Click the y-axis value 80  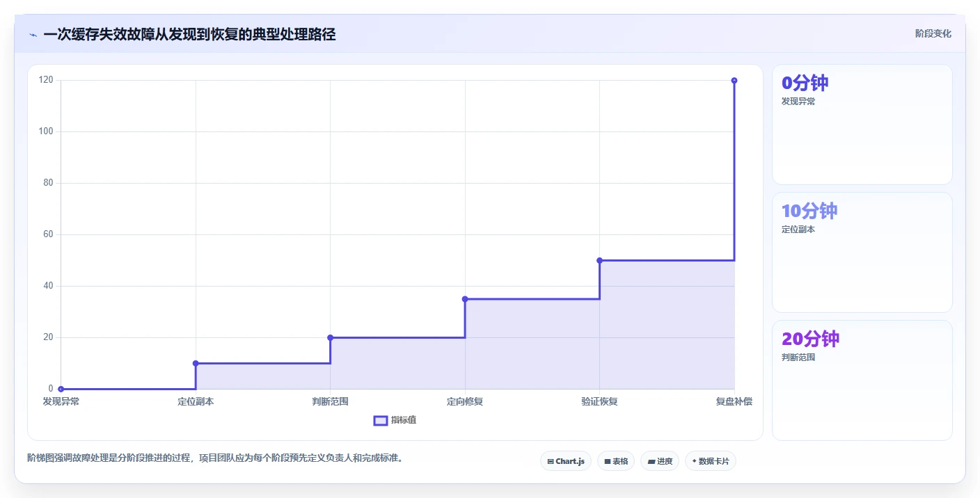pyautogui.click(x=48, y=183)
